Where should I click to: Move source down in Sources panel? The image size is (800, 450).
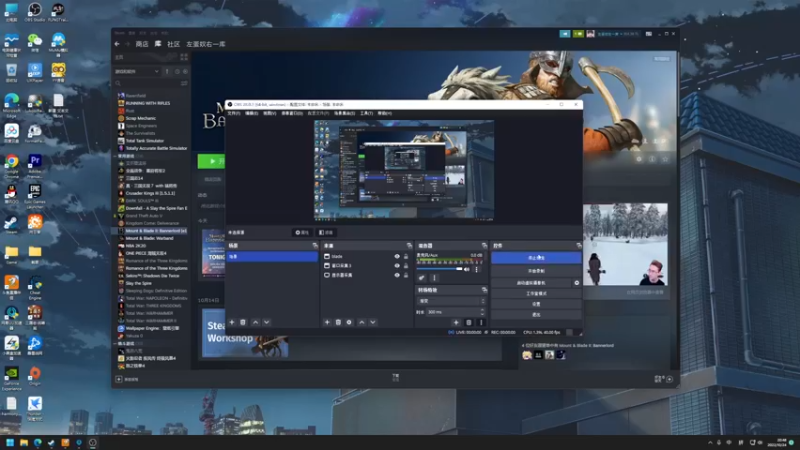pyautogui.click(x=372, y=322)
